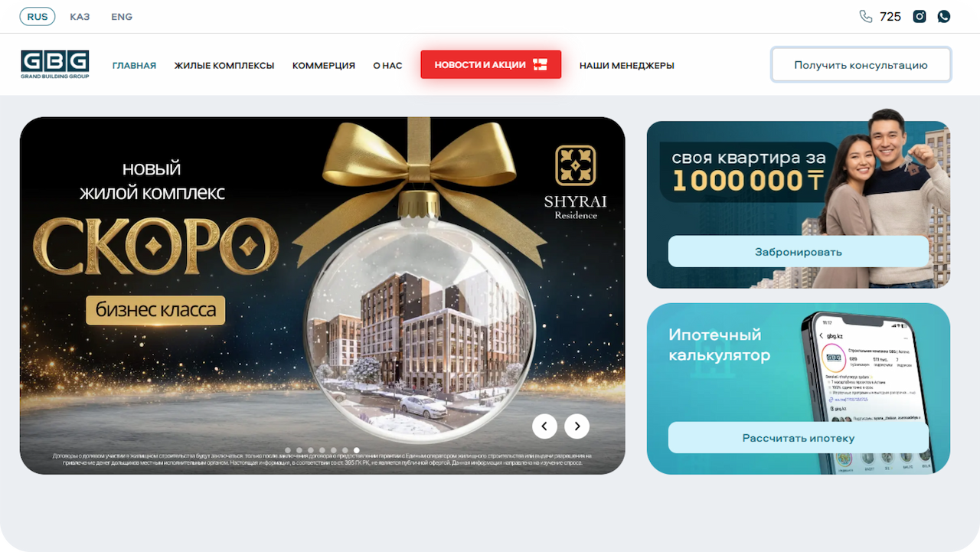Image resolution: width=980 pixels, height=552 pixels.
Task: Click the red Новости и акции button
Action: 491,65
